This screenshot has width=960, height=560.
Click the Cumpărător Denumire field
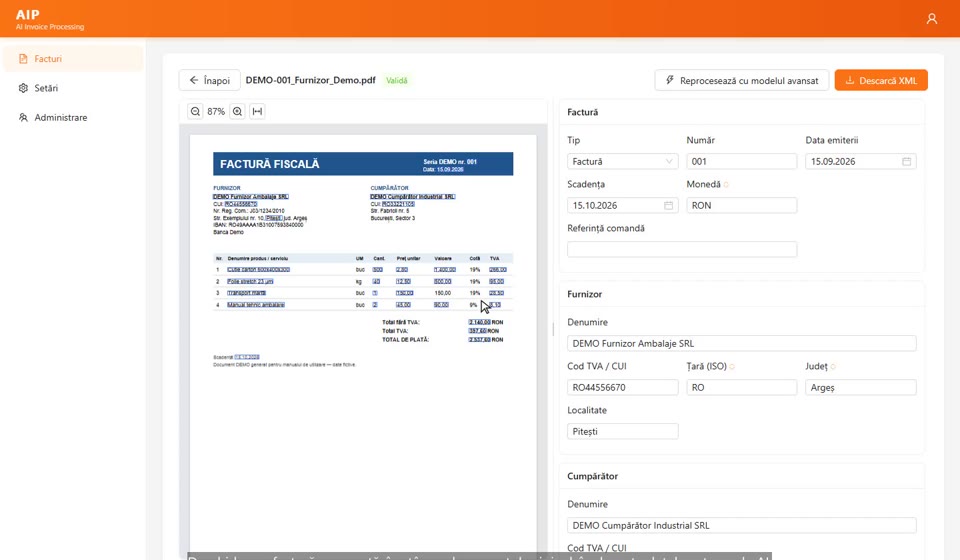point(741,525)
